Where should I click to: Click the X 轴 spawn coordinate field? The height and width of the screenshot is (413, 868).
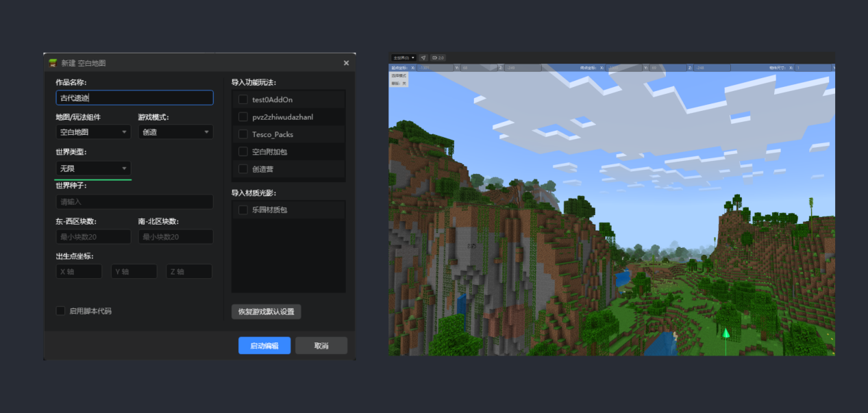point(79,272)
